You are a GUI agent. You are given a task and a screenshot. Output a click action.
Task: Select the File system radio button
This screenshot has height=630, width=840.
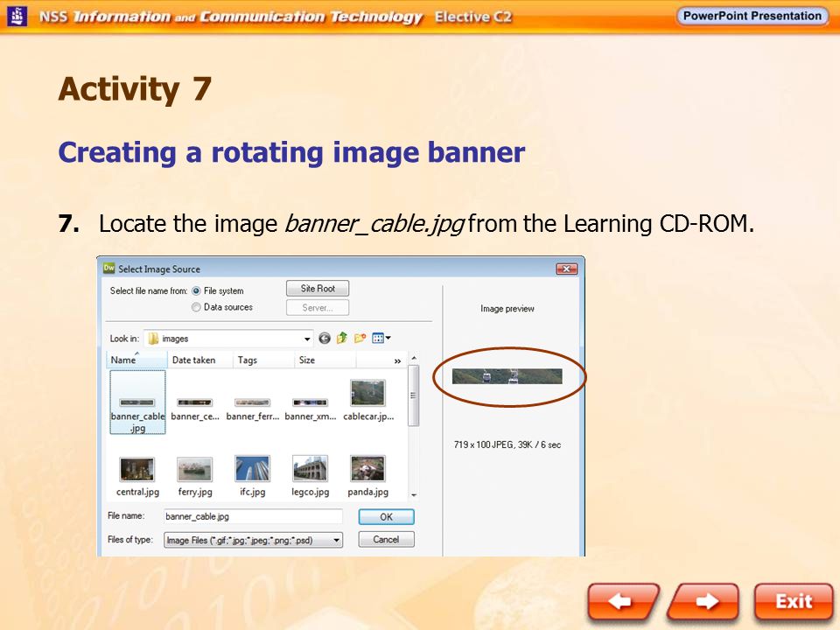(196, 290)
